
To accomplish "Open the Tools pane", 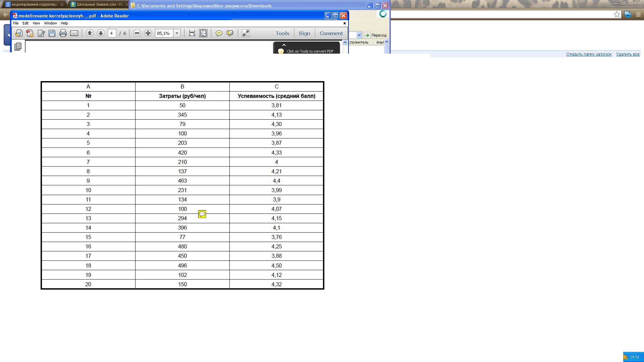I will pyautogui.click(x=282, y=33).
